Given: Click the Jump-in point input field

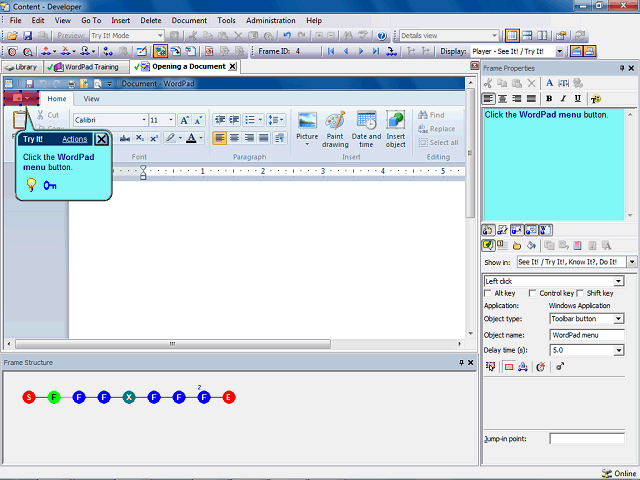Looking at the screenshot, I should coord(587,439).
